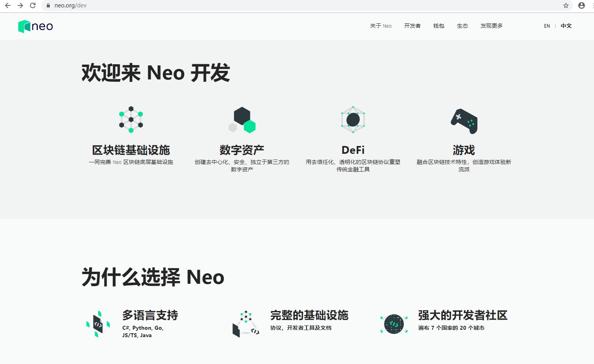The width and height of the screenshot is (594, 364).
Task: Open the 钱包 menu item
Action: coord(439,26)
